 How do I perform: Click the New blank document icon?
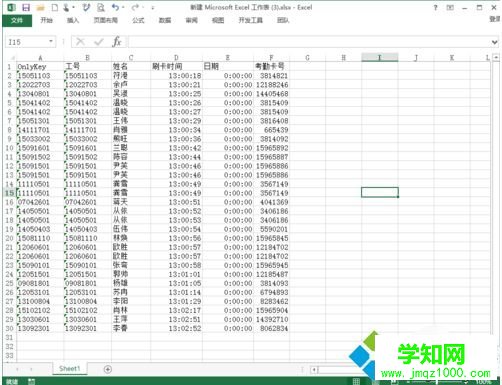click(54, 7)
